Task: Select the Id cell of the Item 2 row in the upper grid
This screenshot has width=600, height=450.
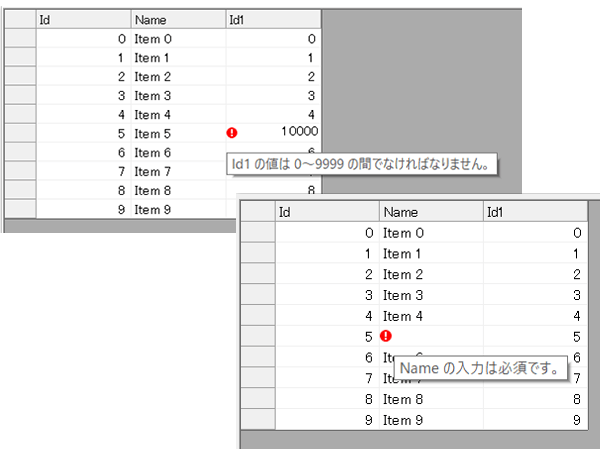Action: pos(83,76)
